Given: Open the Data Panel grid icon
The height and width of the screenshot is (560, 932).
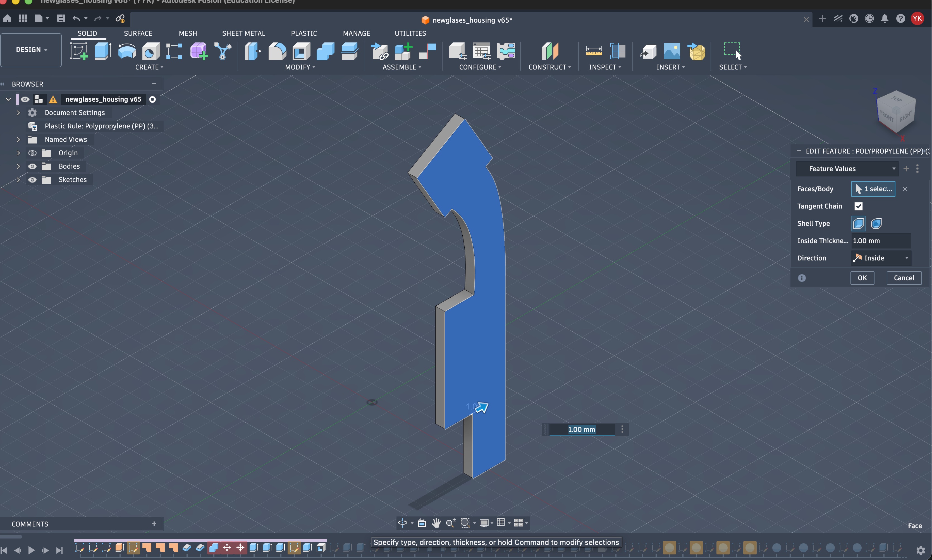Looking at the screenshot, I should [23, 18].
